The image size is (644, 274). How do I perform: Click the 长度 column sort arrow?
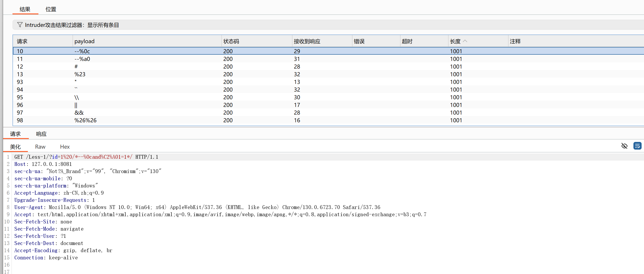(465, 41)
